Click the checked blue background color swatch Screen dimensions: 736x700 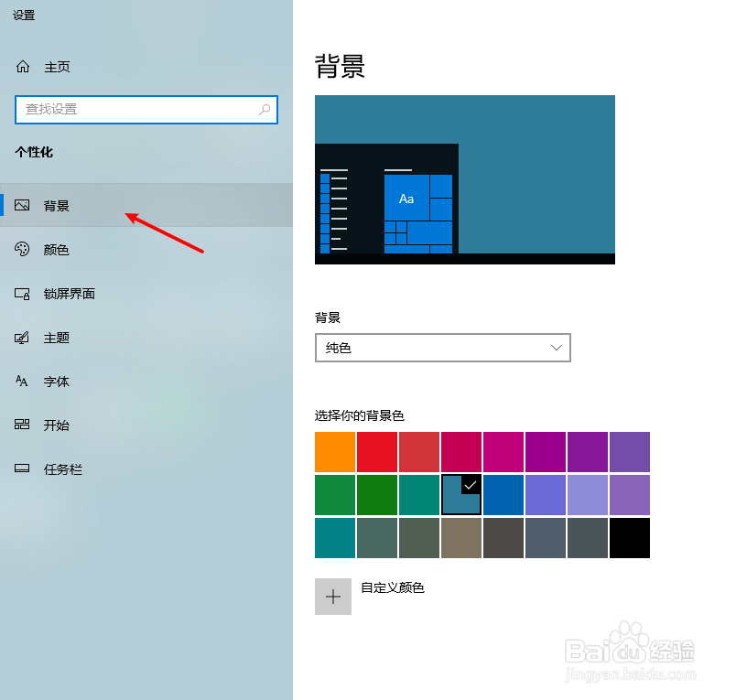(461, 495)
